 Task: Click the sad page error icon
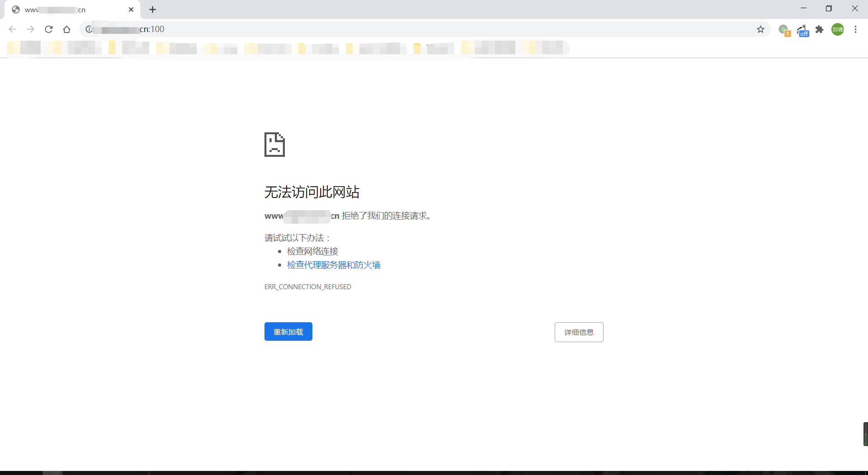point(274,145)
